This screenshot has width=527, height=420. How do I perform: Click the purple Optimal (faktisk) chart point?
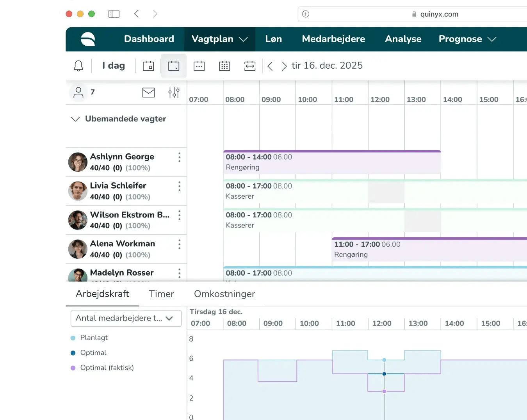(384, 391)
